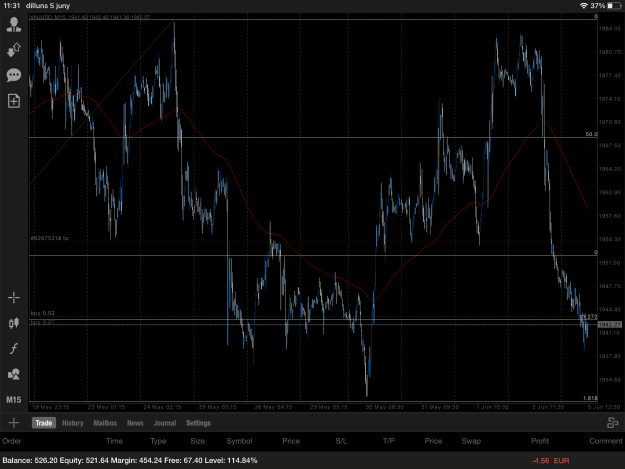Click the Swap column header

pyautogui.click(x=471, y=441)
